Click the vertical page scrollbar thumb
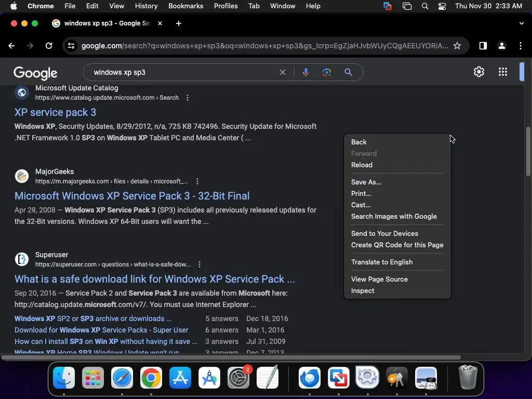The width and height of the screenshot is (532, 399). [x=528, y=151]
